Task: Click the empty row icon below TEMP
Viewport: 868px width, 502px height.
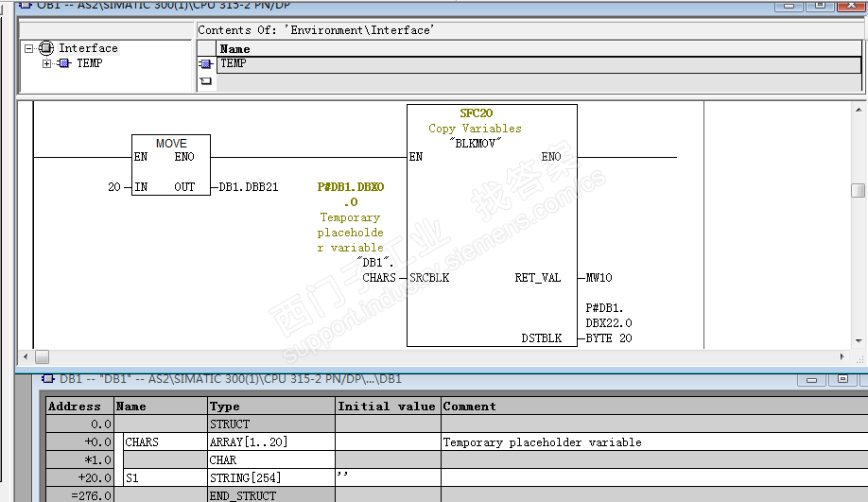Action: [205, 81]
